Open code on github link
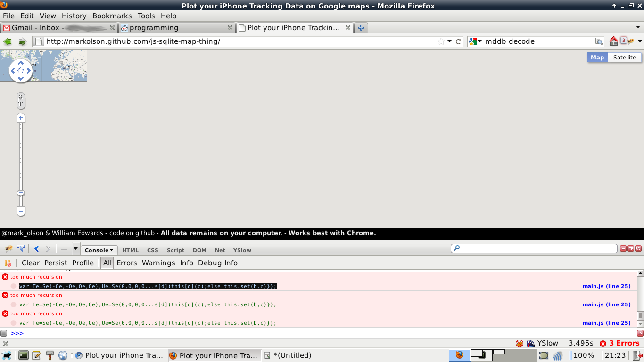This screenshot has width=644, height=362. pyautogui.click(x=132, y=233)
